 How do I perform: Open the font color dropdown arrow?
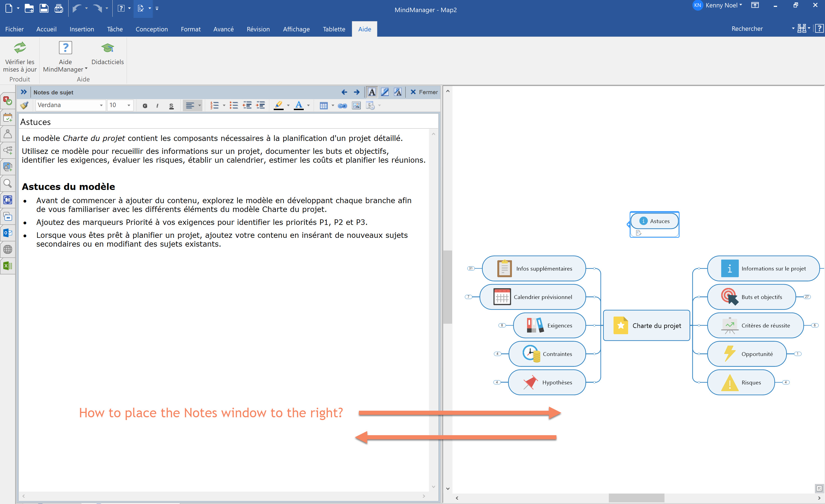(x=308, y=105)
